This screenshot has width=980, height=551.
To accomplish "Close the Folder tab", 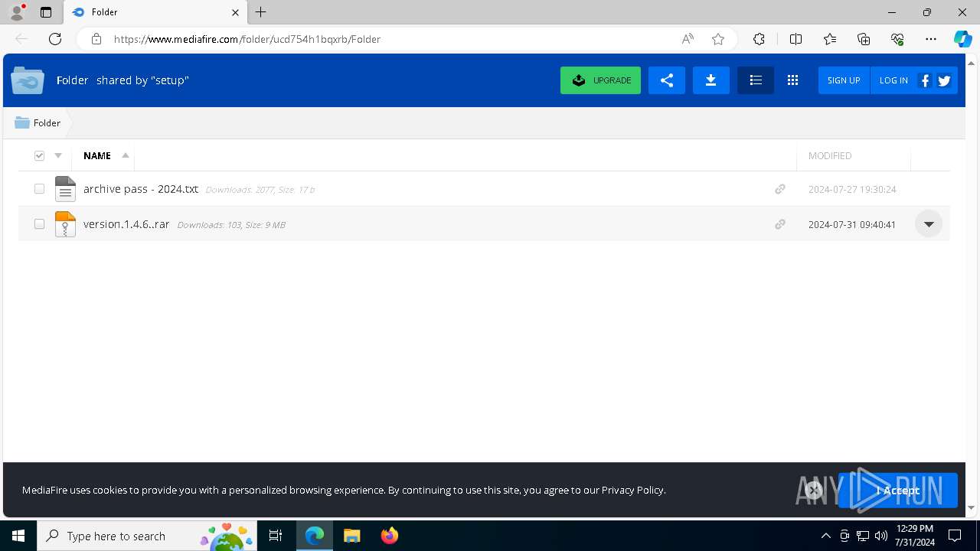I will coord(235,12).
